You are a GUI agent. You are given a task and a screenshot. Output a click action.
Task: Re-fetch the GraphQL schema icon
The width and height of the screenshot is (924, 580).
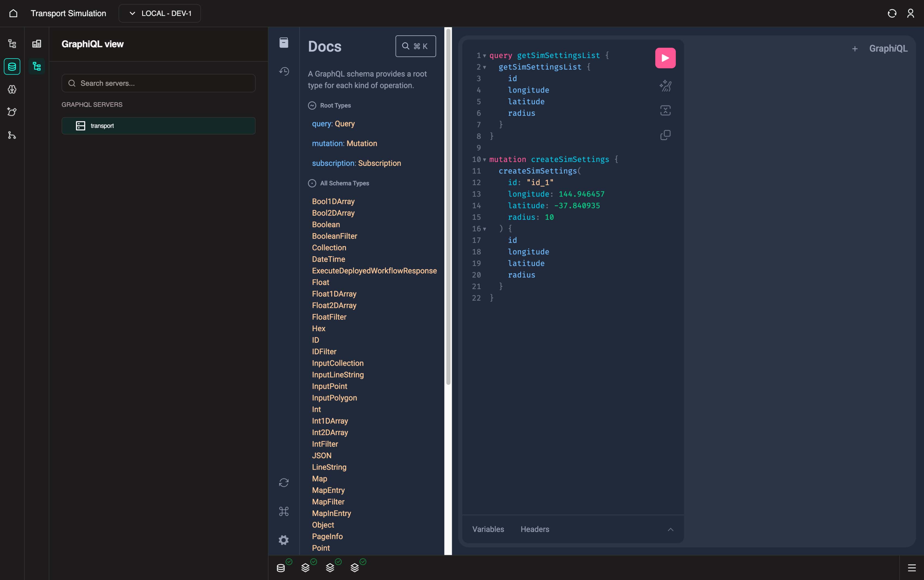click(x=284, y=483)
